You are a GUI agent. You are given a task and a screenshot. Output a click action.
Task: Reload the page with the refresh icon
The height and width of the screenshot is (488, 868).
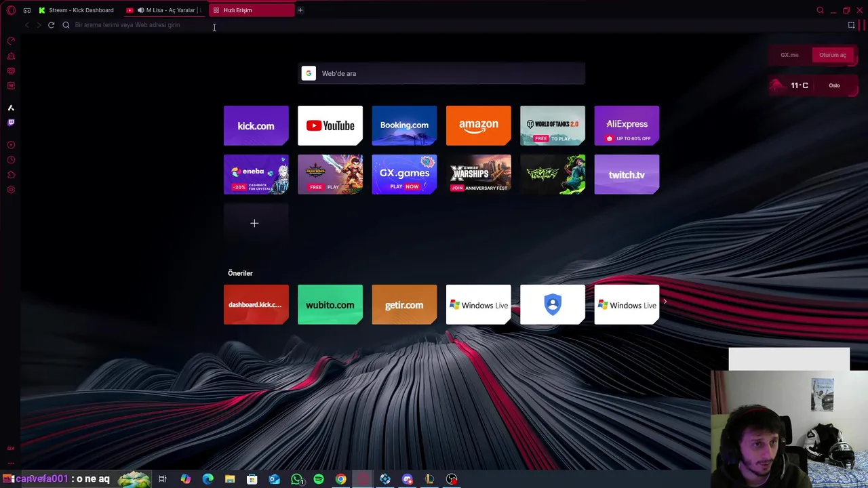[51, 25]
